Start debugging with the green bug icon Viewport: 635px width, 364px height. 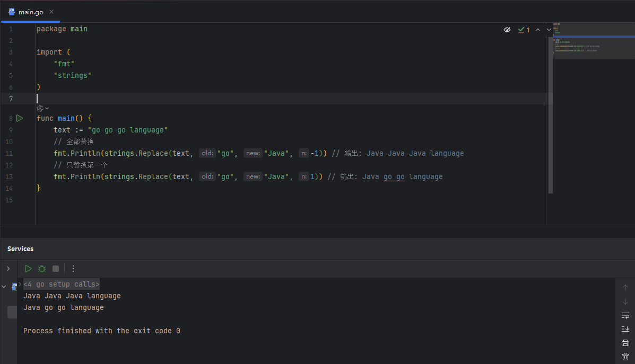(42, 269)
